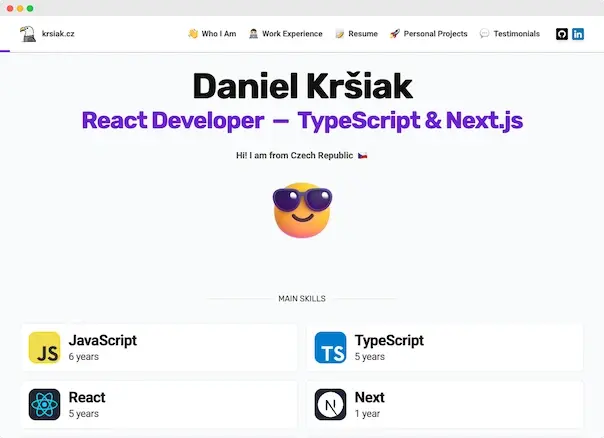604x438 pixels.
Task: Click '1 year' under Next
Action: [x=367, y=414]
